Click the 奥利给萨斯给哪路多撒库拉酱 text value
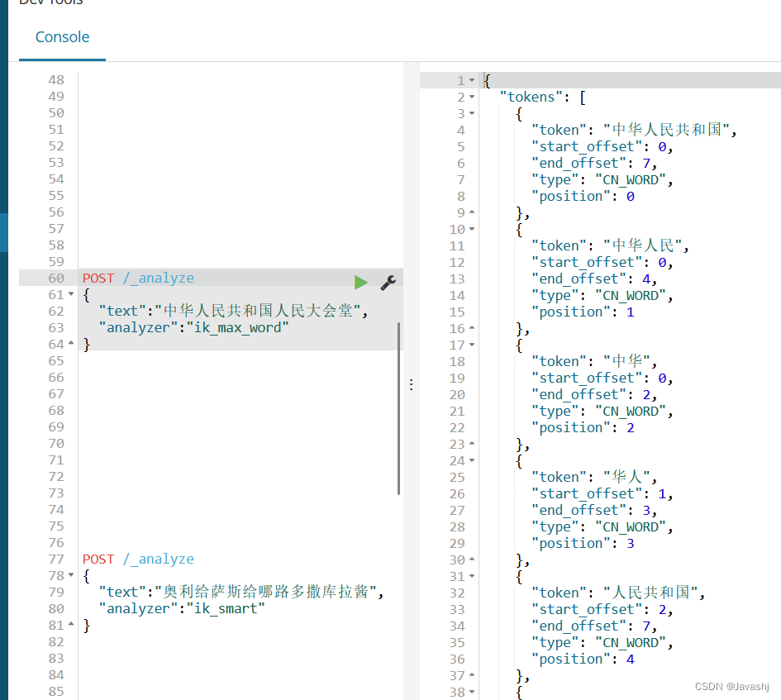 265,592
